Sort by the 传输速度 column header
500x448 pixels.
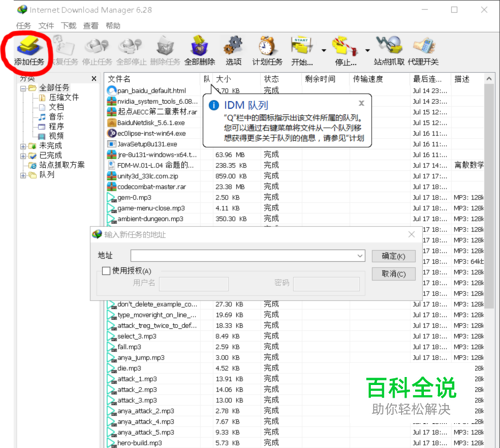(380, 79)
